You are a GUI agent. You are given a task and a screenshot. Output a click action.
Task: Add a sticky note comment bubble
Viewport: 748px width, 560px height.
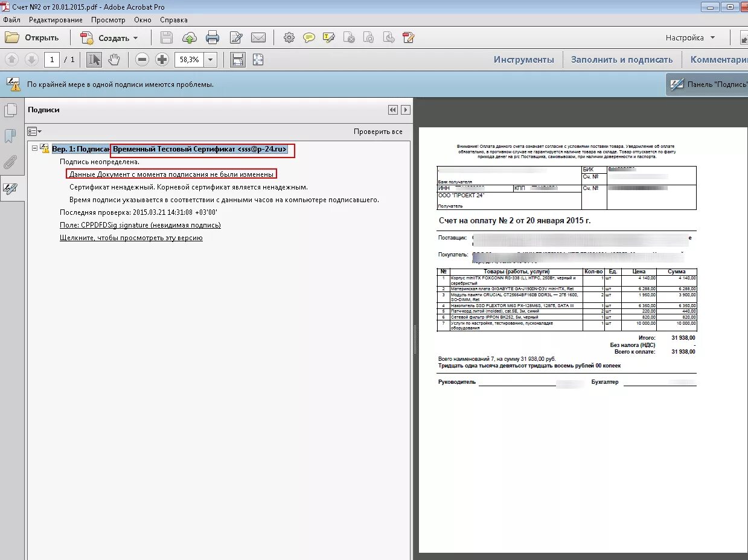tap(309, 37)
